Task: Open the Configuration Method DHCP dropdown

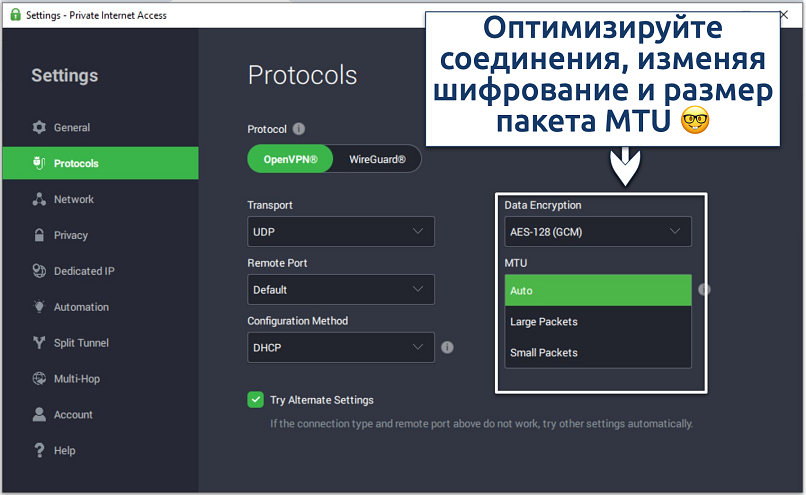Action: point(341,347)
